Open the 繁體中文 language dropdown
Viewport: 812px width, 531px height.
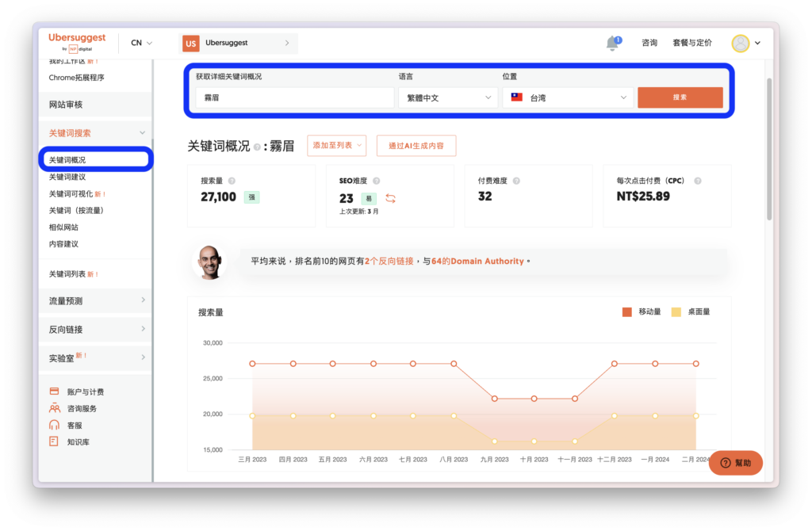coord(448,97)
